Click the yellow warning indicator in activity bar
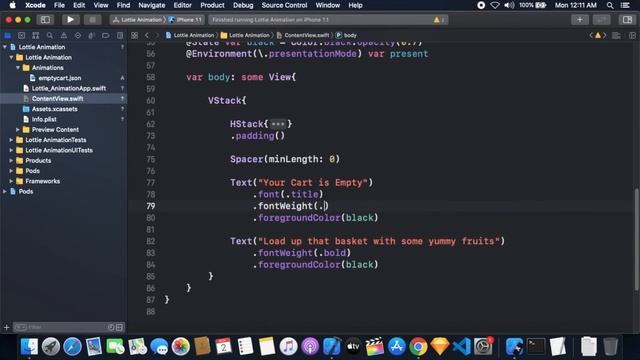 click(437, 20)
